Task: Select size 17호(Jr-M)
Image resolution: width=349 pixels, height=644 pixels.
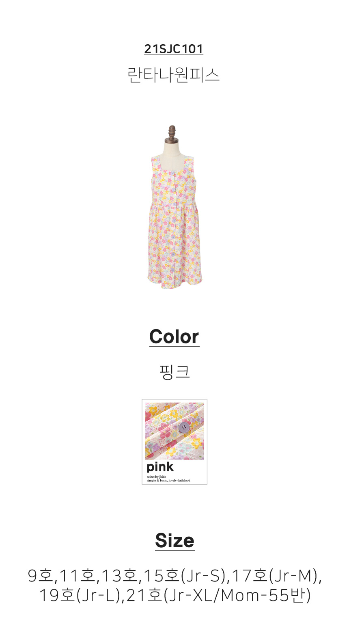Action: (275, 575)
